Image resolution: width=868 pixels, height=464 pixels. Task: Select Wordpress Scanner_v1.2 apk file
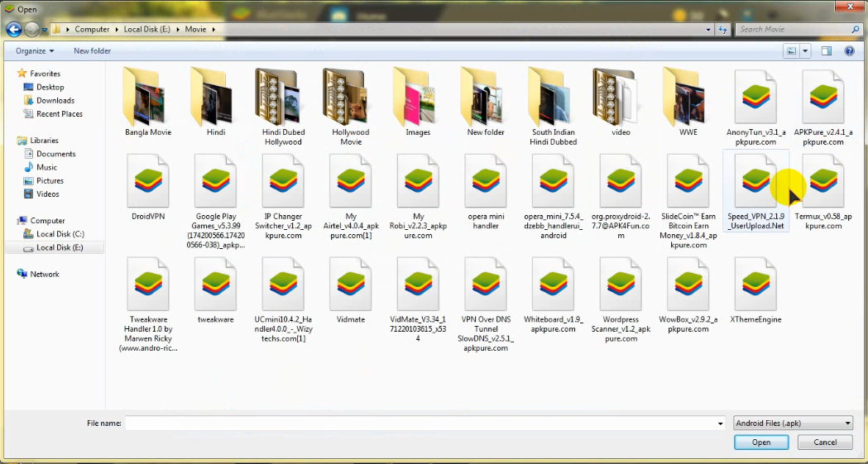coord(621,299)
